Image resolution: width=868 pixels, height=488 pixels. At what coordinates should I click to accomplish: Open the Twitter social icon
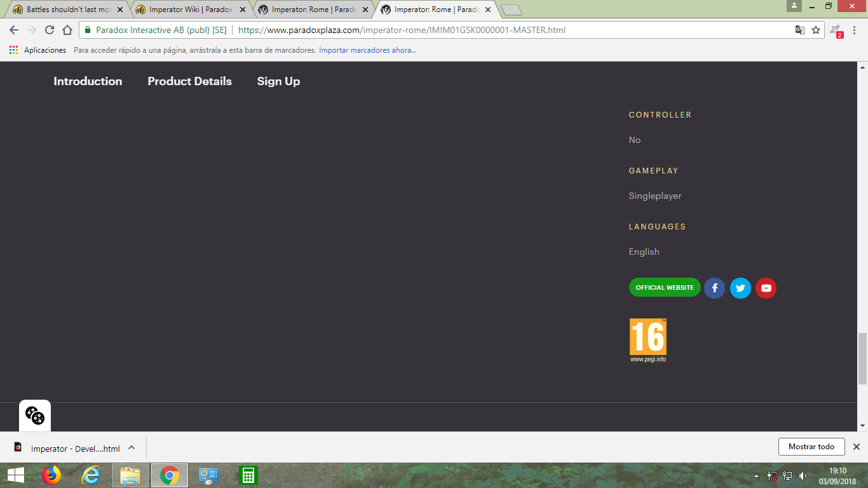(x=740, y=288)
